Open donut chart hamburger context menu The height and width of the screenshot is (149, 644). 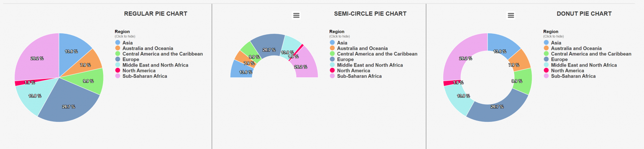[511, 15]
